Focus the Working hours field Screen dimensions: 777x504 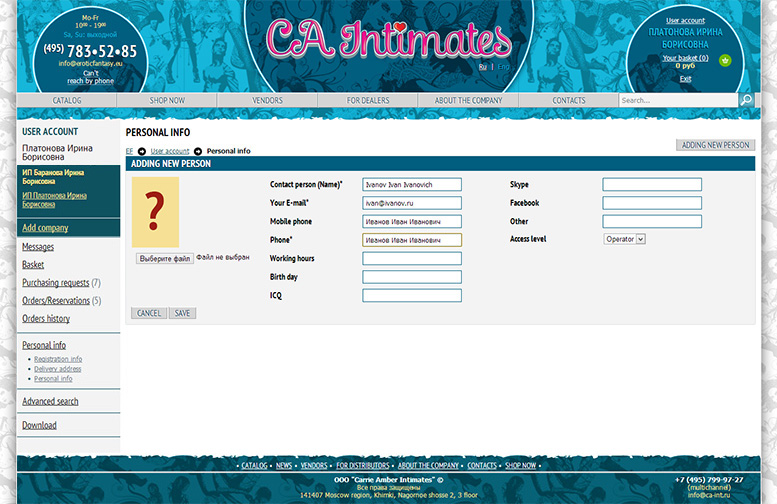pos(412,258)
